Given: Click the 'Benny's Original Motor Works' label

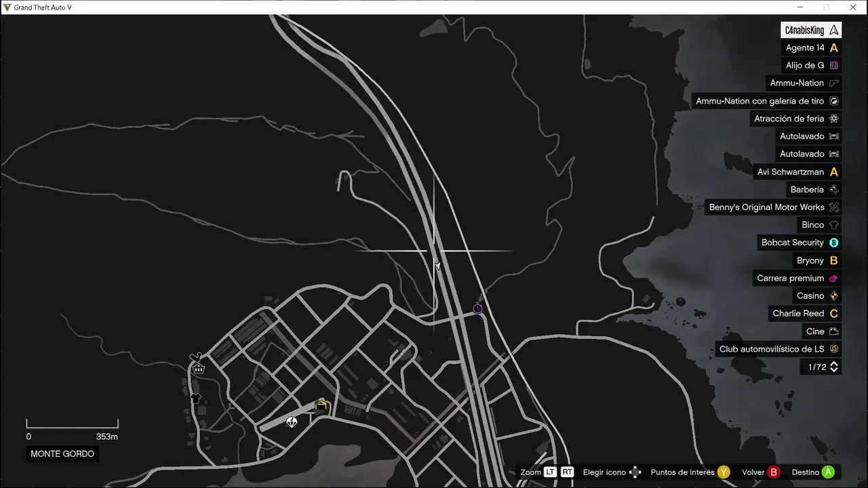Looking at the screenshot, I should click(x=766, y=207).
